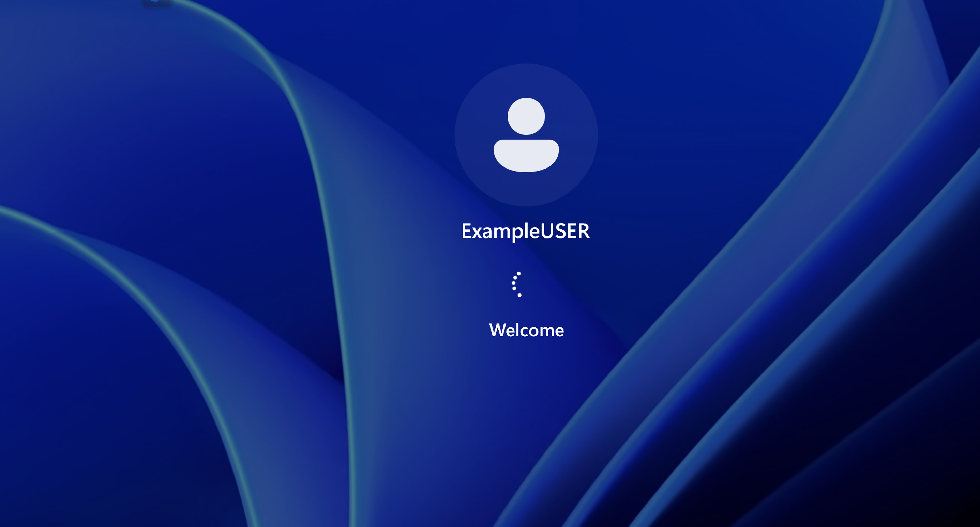This screenshot has width=980, height=527.
Task: Click the dark circle behind the avatar
Action: [x=526, y=190]
